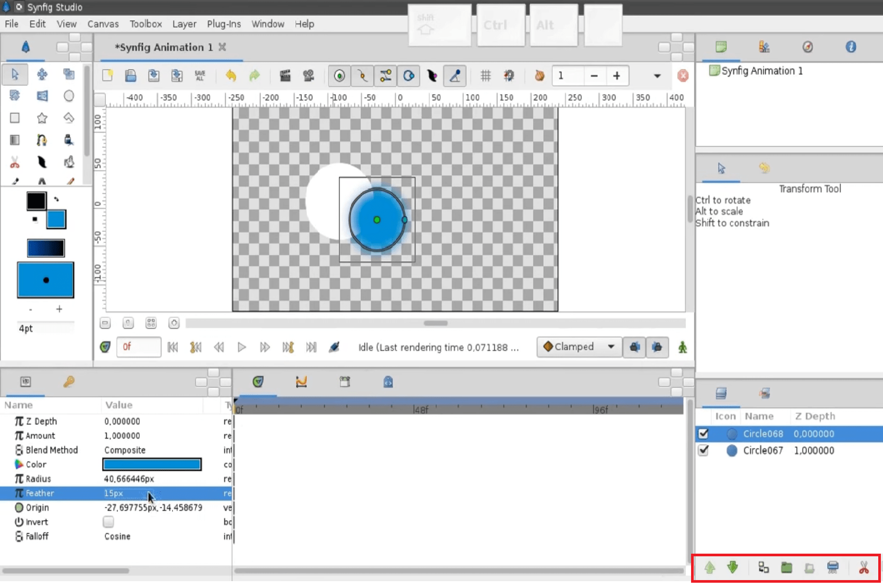
Task: Delete the selected layer via shredder icon
Action: tap(833, 567)
